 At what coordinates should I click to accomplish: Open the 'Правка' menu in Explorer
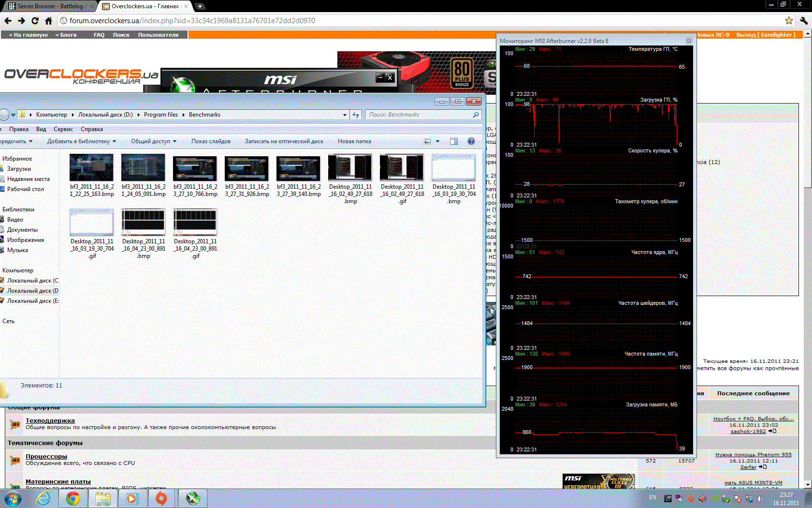point(19,129)
